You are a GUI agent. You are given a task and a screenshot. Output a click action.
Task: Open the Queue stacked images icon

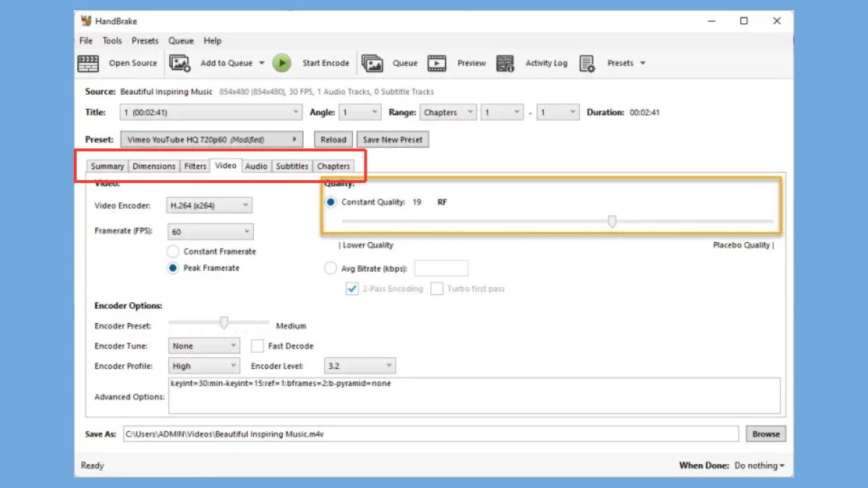373,64
